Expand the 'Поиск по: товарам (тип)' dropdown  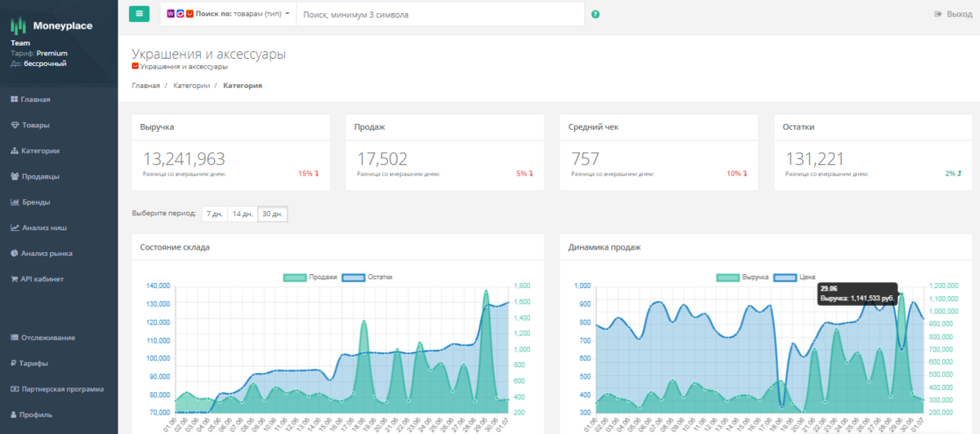[x=228, y=14]
